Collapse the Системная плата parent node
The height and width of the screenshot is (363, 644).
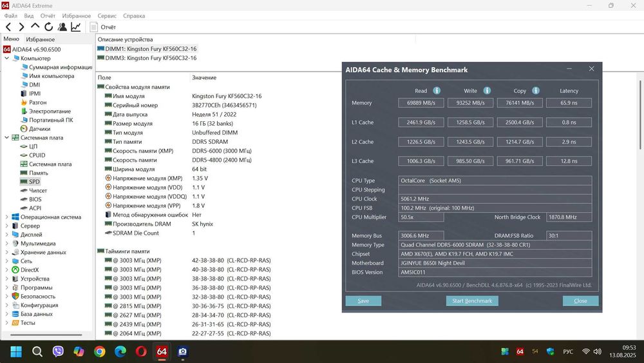[6, 137]
